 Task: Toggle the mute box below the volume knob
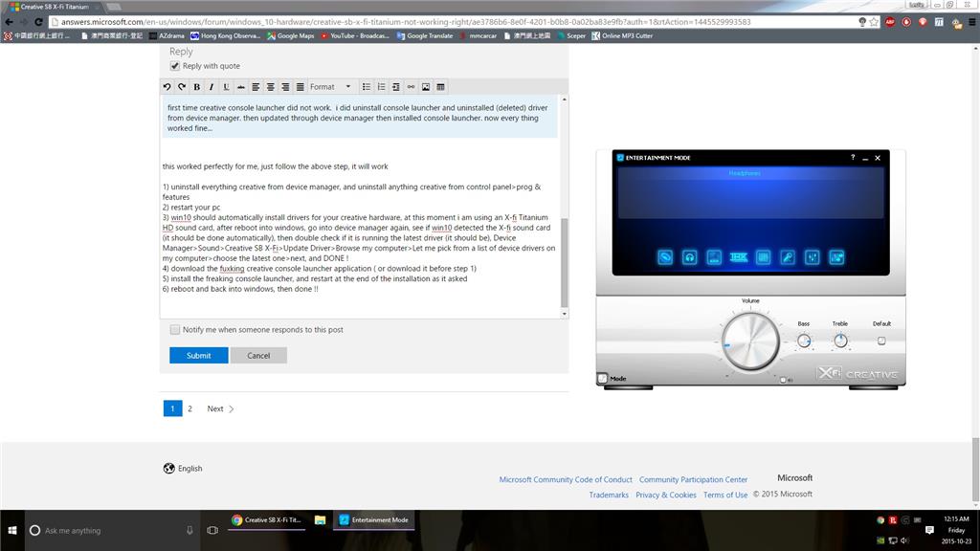tap(783, 380)
